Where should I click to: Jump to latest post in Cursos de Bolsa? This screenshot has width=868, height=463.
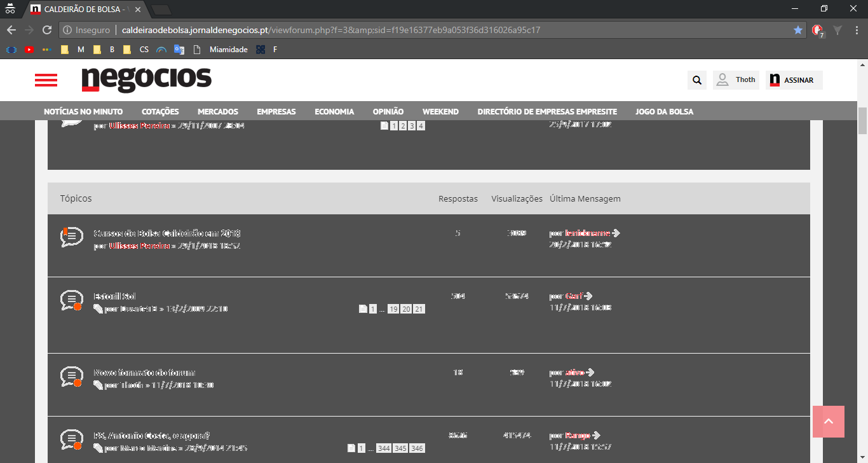tap(616, 233)
